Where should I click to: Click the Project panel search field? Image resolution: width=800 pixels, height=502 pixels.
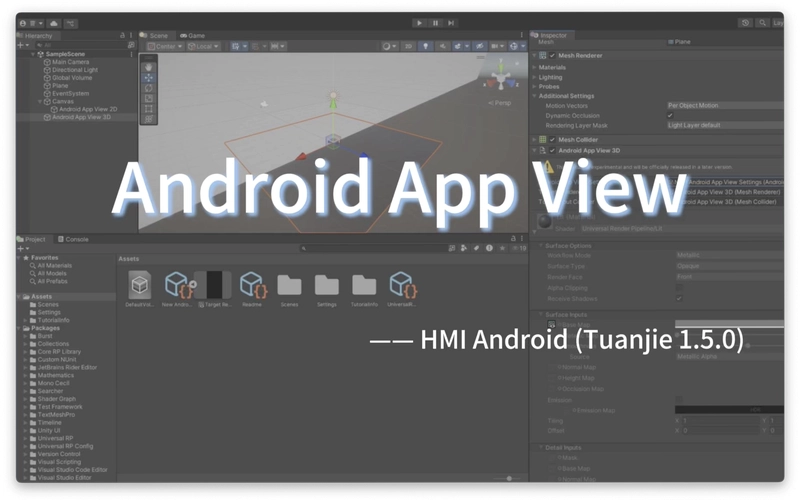coord(373,248)
